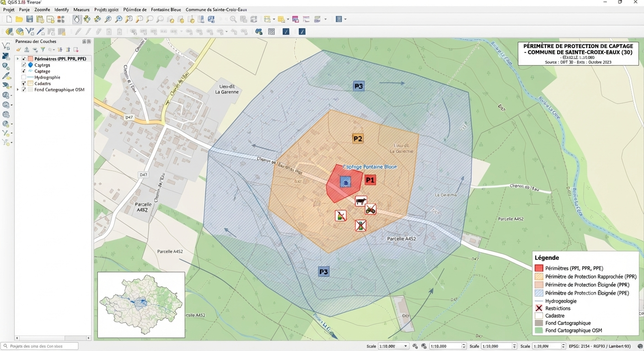The height and width of the screenshot is (351, 644).
Task: Open the Fontasine Bleue menu
Action: (166, 10)
